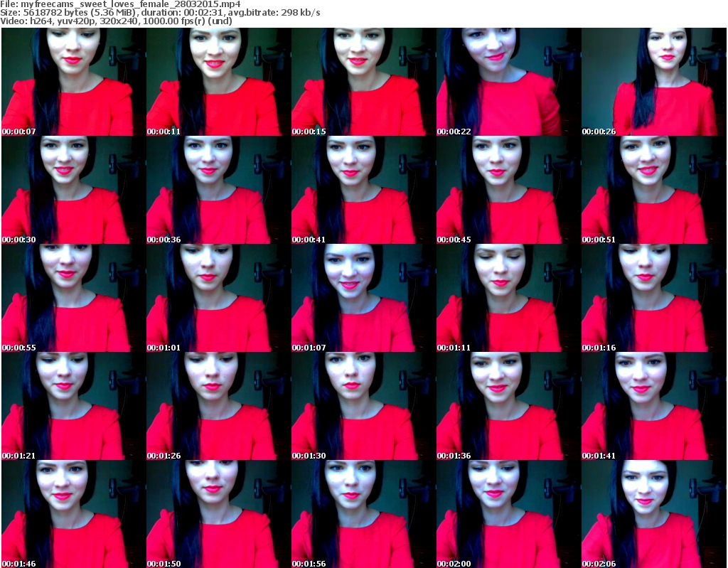
Task: Select the thumbnail frame stamped 00:01:56
Action: tap(363, 514)
